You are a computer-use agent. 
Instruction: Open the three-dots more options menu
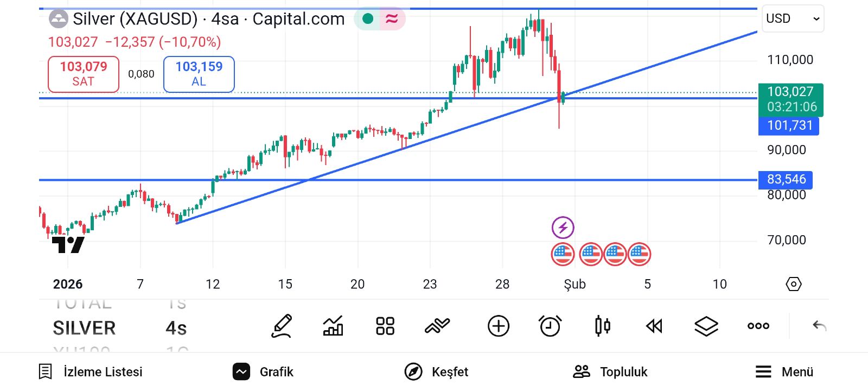(x=758, y=326)
